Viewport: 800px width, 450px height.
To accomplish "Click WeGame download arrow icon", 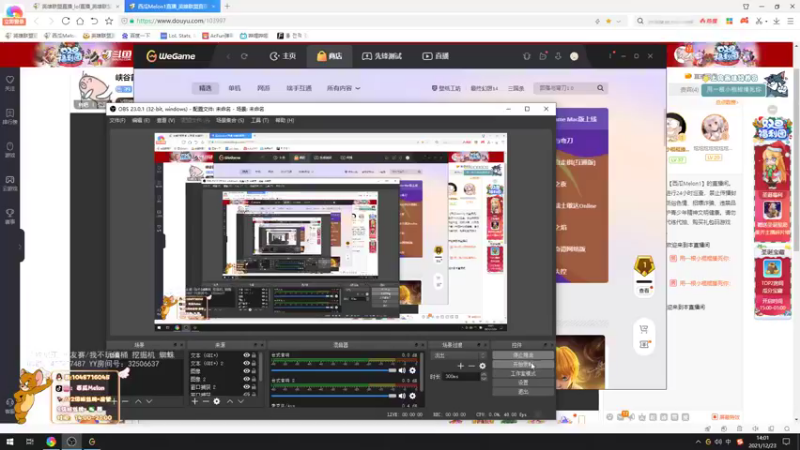I will pos(558,56).
